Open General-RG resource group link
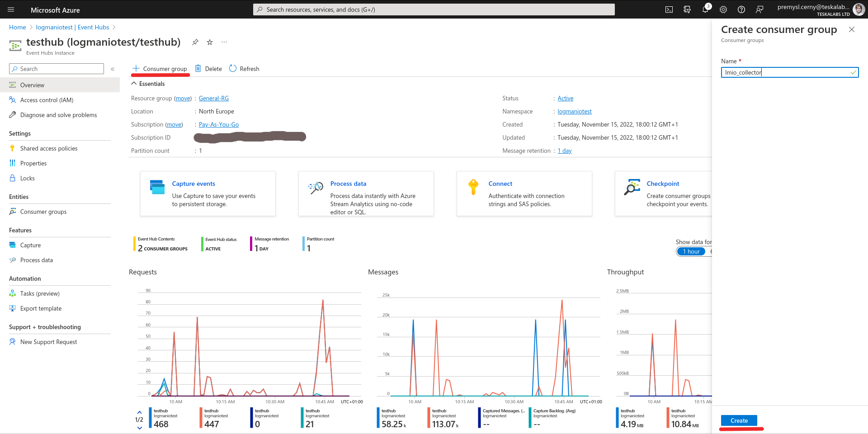Image resolution: width=868 pixels, height=434 pixels. (214, 98)
